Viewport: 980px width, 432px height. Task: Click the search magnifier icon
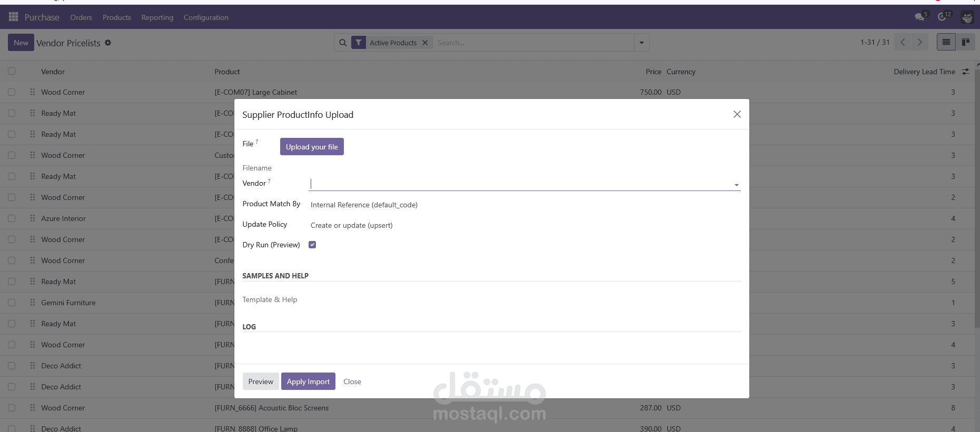[343, 43]
